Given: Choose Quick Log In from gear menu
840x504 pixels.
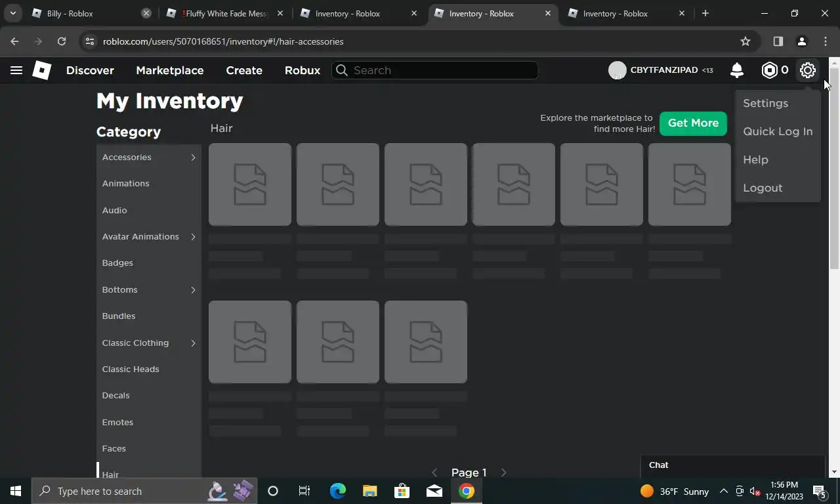Looking at the screenshot, I should (x=778, y=131).
